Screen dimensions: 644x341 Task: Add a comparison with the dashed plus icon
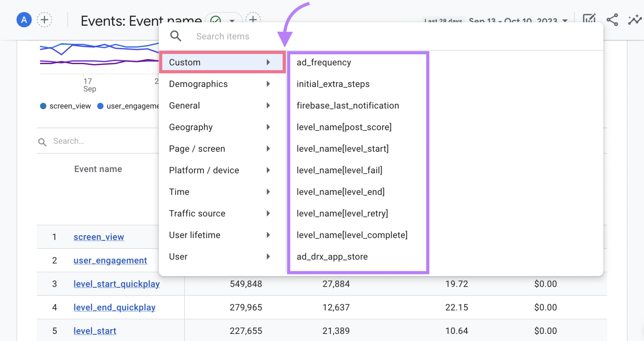(x=44, y=20)
